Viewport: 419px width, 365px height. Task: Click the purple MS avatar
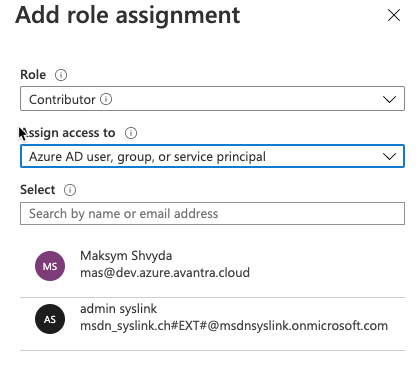[x=50, y=266]
